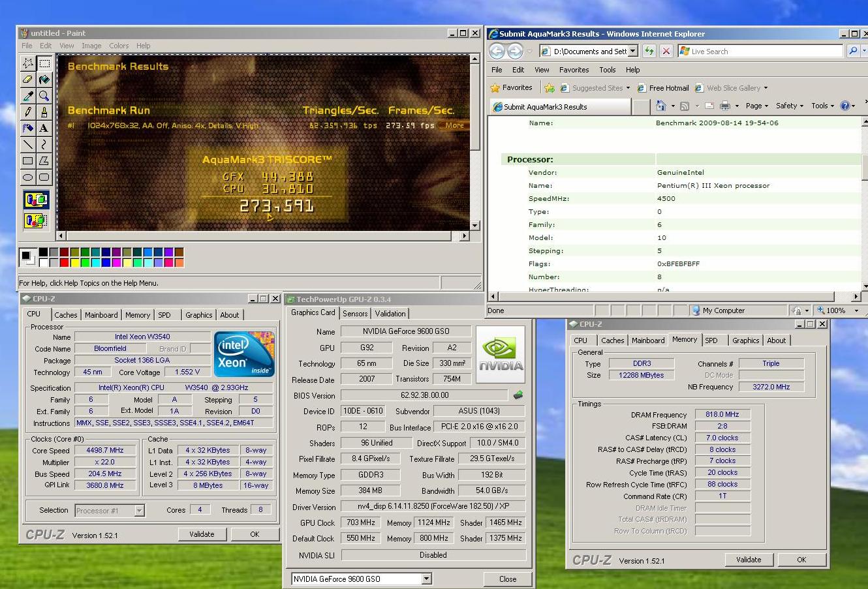Select the Curve tool in Paint
Viewport: 868px width, 589px height.
(44, 145)
